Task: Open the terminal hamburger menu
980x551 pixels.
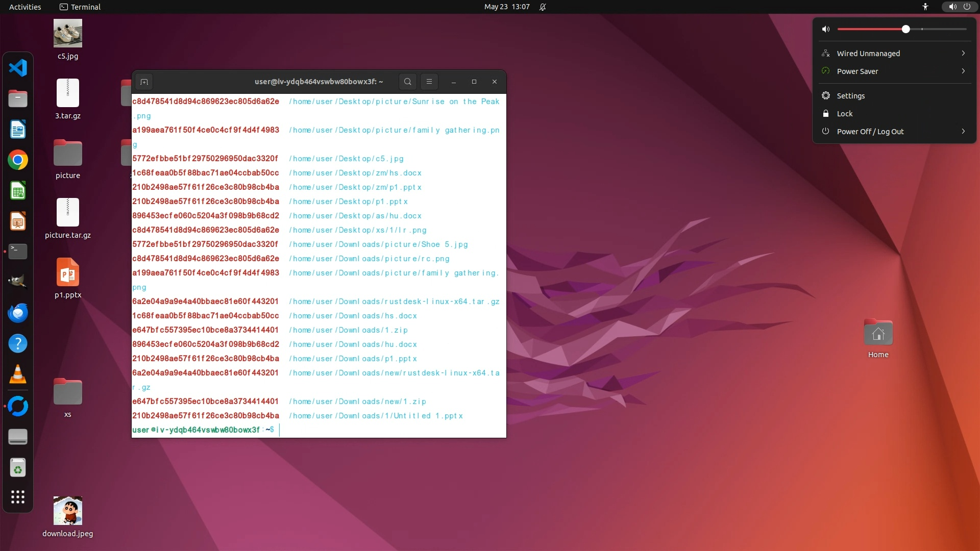Action: click(429, 82)
